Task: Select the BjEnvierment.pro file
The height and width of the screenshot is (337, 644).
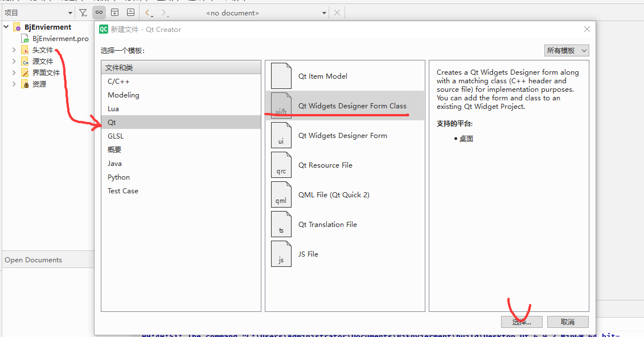Action: pos(60,39)
